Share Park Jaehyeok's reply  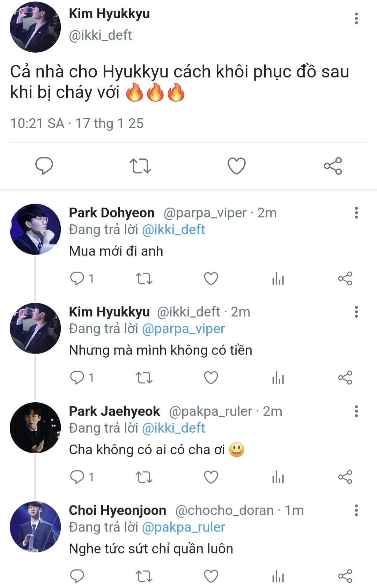click(x=345, y=477)
